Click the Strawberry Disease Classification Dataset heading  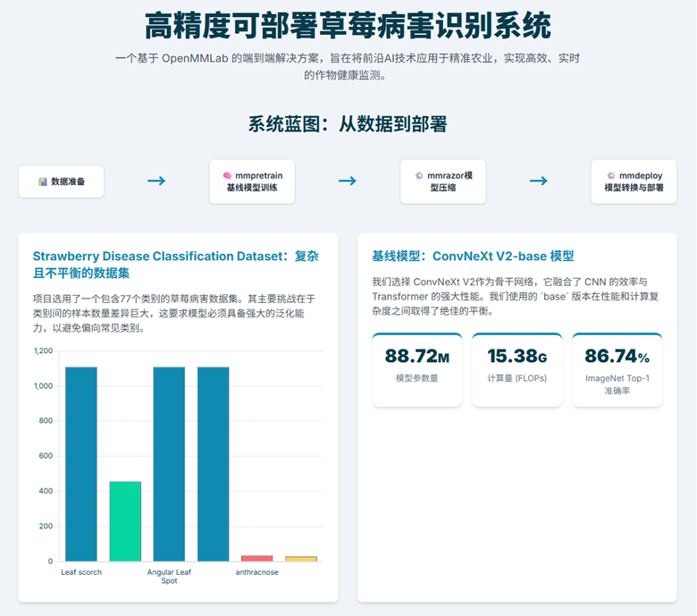(x=175, y=264)
